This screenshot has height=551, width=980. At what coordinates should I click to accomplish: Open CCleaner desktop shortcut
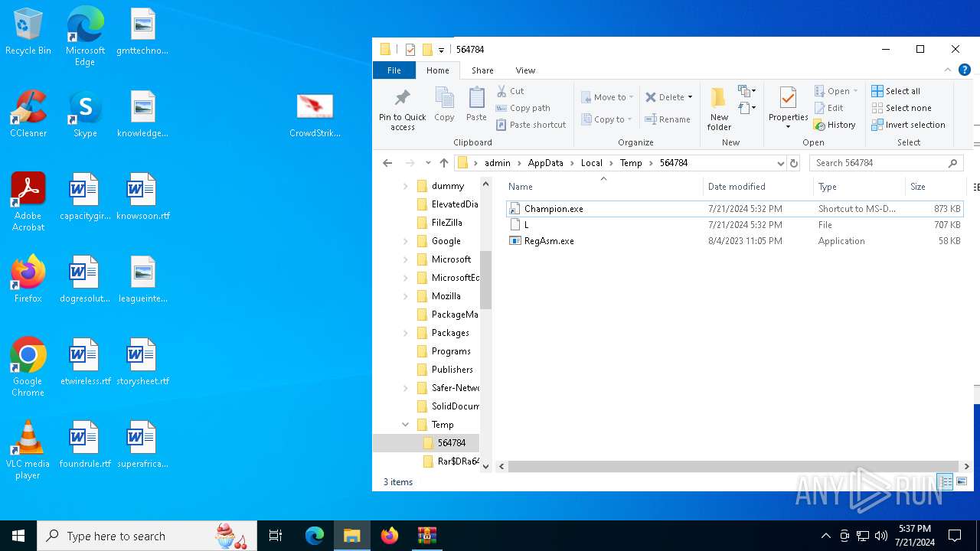28,115
